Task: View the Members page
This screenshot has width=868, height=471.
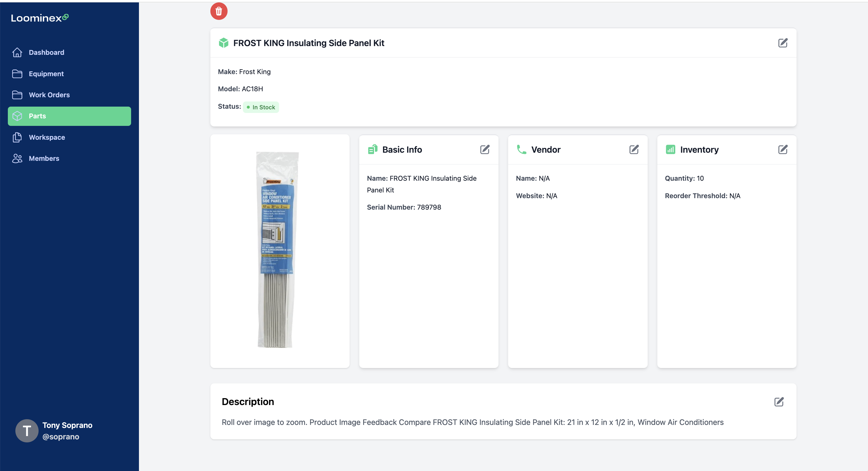Action: 69,159
